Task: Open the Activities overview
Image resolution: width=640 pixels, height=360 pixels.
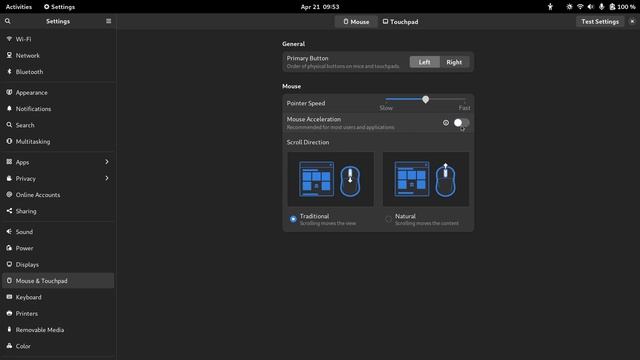Action: tap(19, 7)
